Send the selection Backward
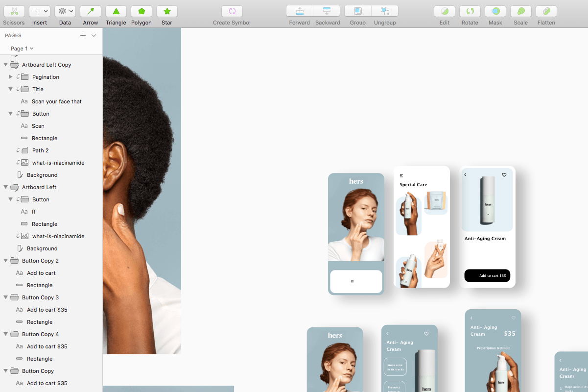Viewport: 588px width, 392px height. click(327, 11)
